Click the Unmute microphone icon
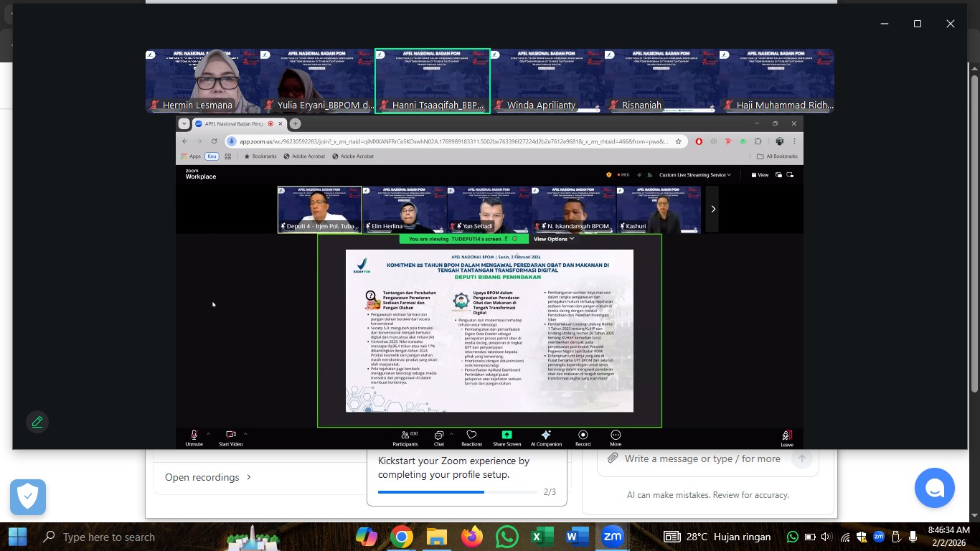Screen dimensions: 980x551 [194, 435]
